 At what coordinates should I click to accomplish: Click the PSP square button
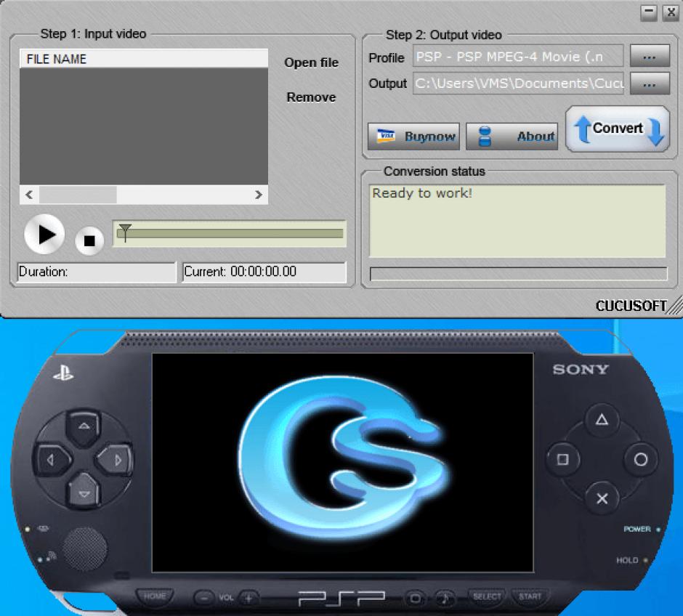pos(563,459)
